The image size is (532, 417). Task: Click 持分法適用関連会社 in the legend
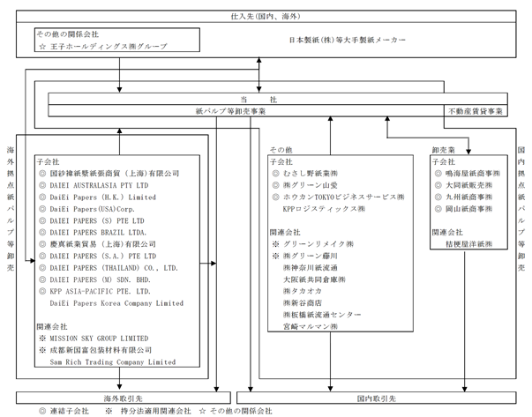click(156, 411)
